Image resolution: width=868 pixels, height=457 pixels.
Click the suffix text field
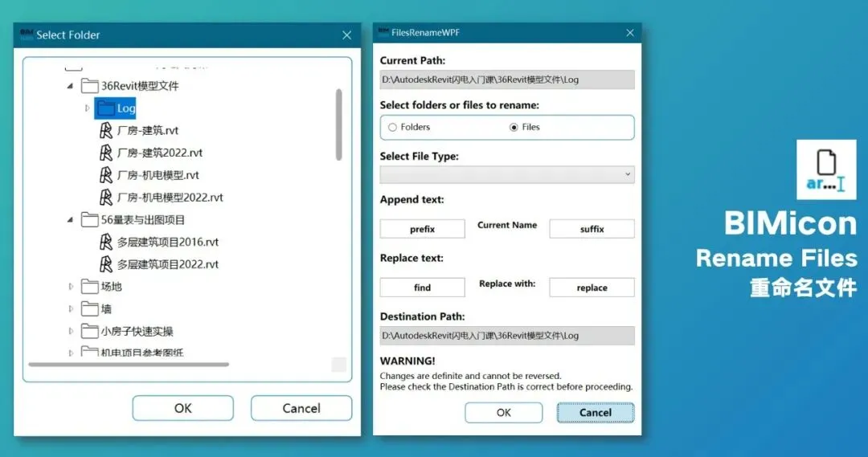point(592,229)
